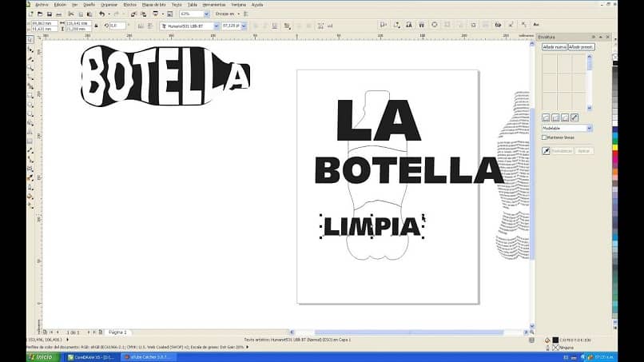Open the font size dropdown

click(x=244, y=26)
